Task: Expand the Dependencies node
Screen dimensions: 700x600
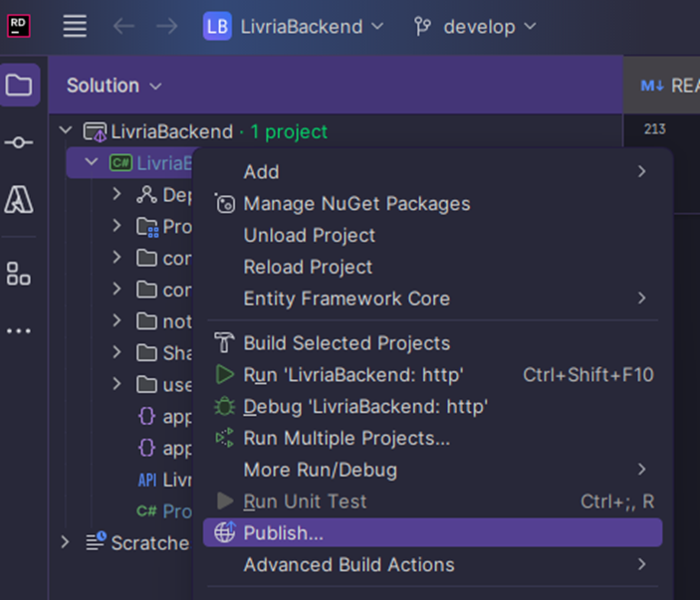Action: (x=117, y=194)
